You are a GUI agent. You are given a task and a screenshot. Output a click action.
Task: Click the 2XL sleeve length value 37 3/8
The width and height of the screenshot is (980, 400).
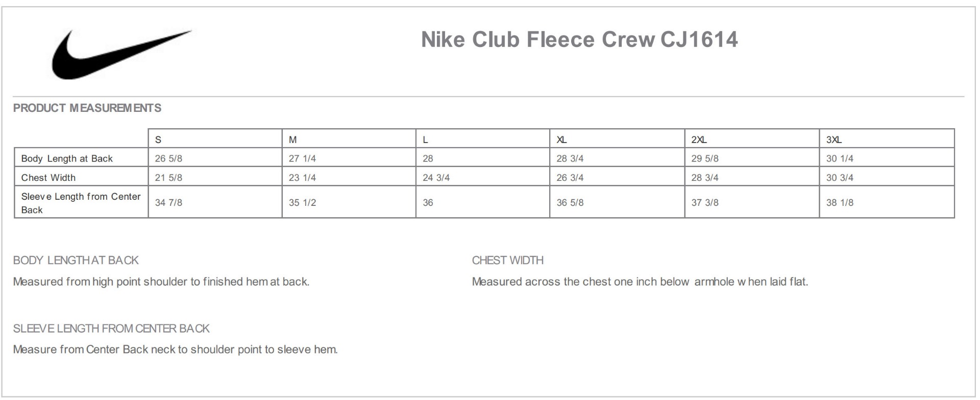(704, 203)
